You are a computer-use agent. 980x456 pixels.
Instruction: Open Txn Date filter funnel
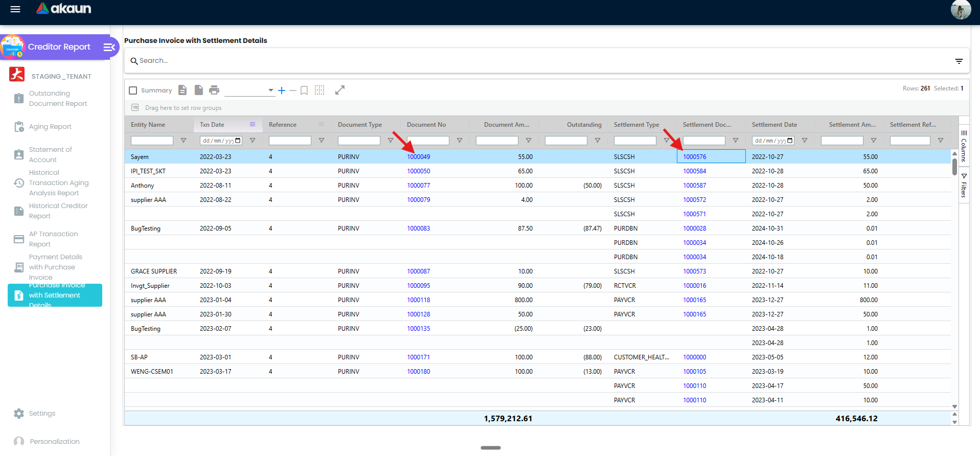coord(253,141)
